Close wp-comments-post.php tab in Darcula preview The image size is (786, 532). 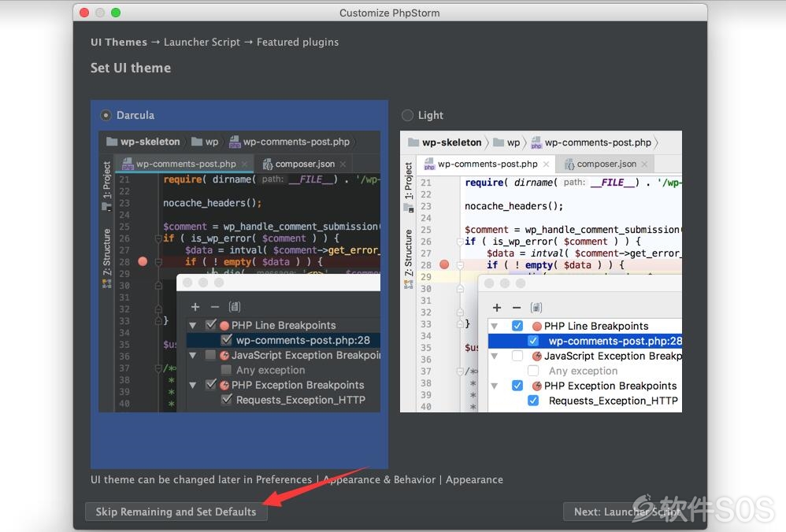click(x=244, y=164)
